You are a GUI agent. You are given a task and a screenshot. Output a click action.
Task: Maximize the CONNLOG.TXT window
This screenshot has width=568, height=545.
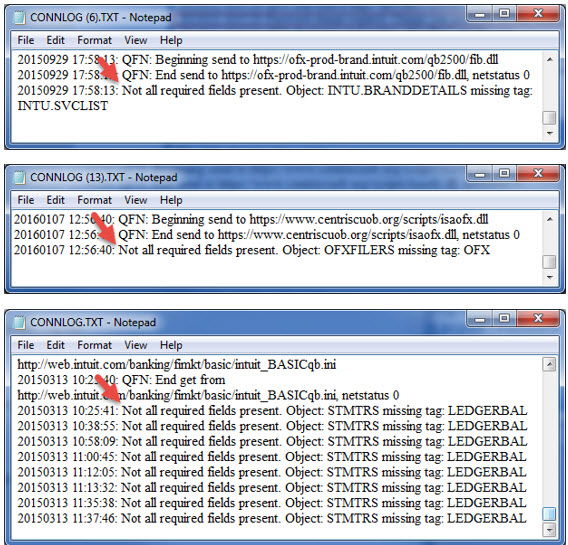point(504,319)
